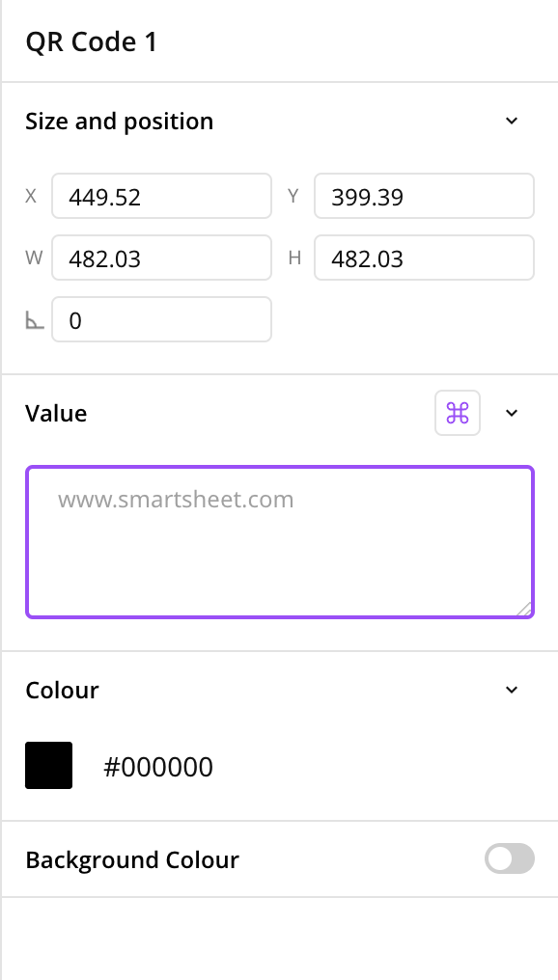The image size is (558, 980).
Task: Click the Colour section heading
Action: coord(62,690)
